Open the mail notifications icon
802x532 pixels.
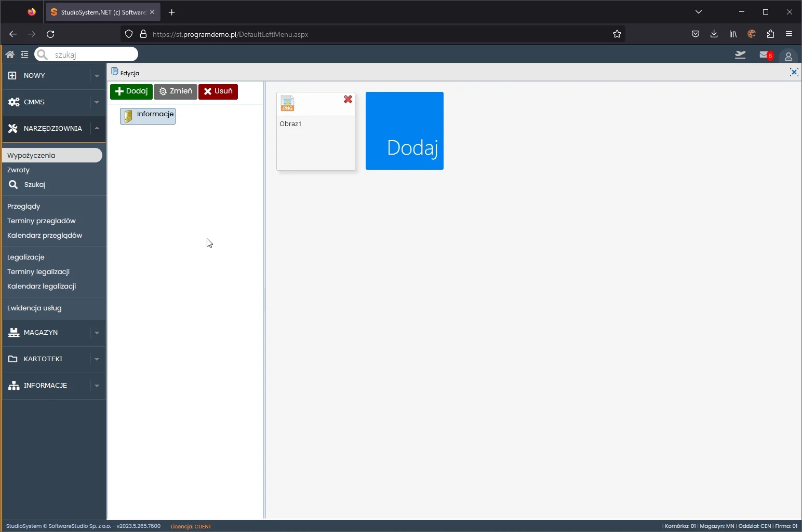tap(764, 55)
